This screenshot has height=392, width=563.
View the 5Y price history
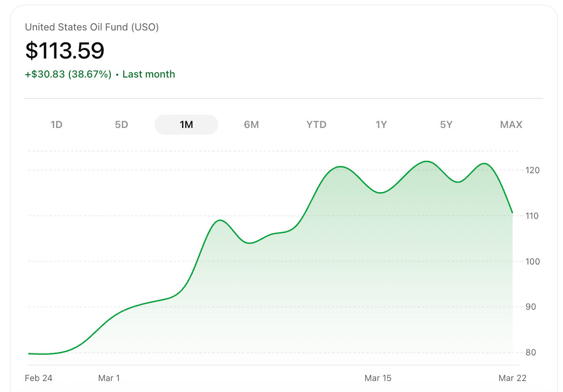[447, 125]
